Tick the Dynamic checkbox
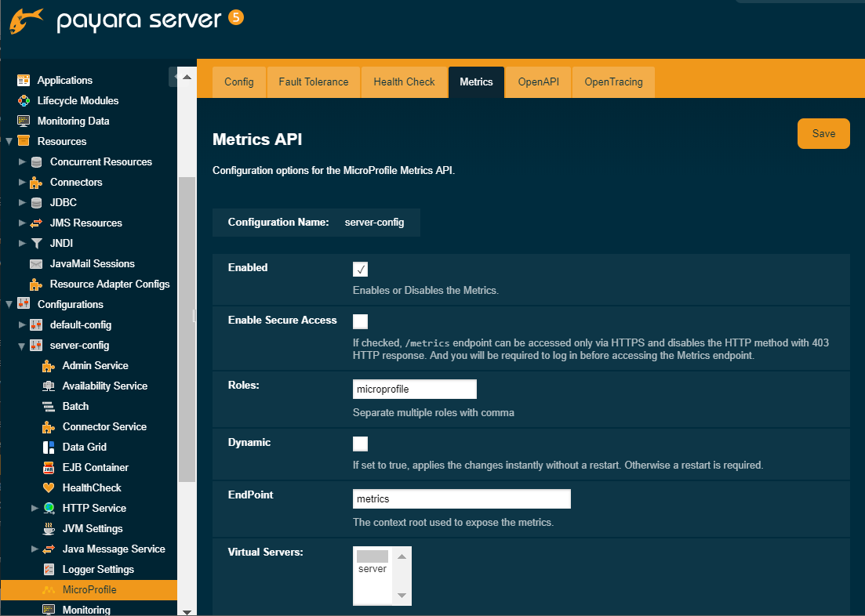The image size is (865, 616). click(x=360, y=444)
